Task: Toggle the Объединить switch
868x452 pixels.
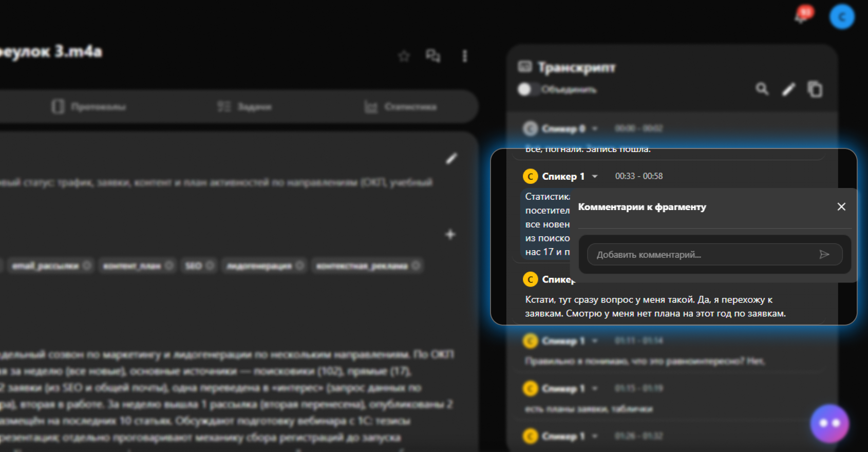Action: pyautogui.click(x=525, y=89)
